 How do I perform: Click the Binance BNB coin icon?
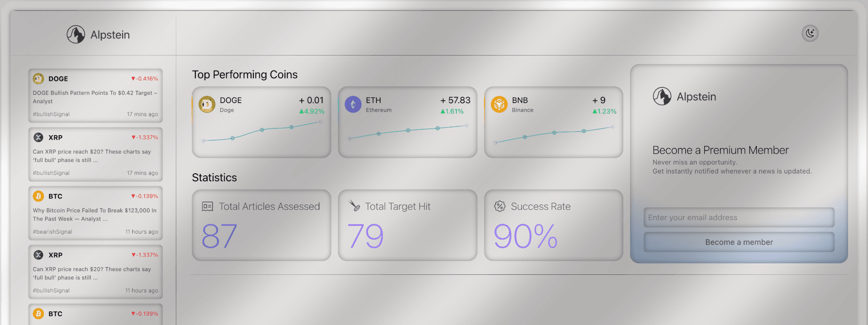coord(499,104)
